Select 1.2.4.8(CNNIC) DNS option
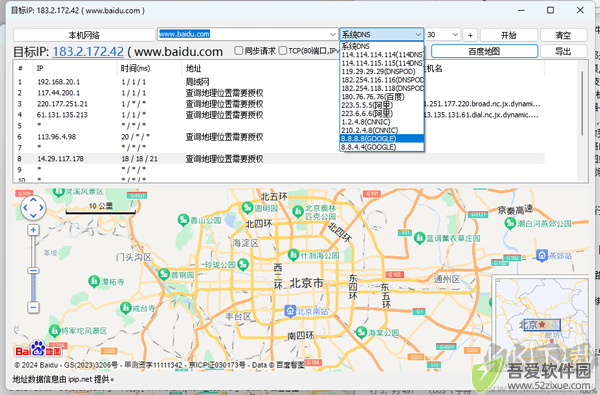This screenshot has height=395, width=600. [x=382, y=122]
